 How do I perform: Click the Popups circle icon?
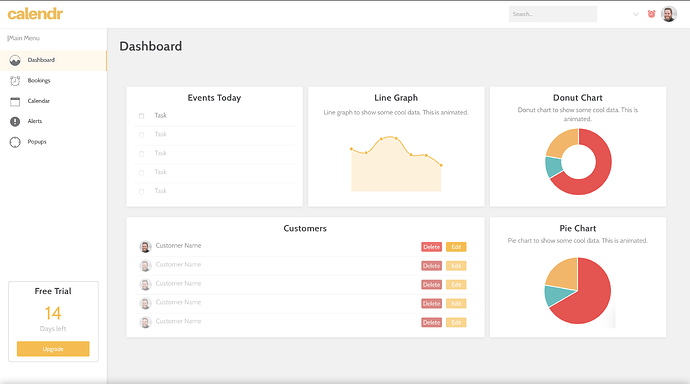pyautogui.click(x=15, y=142)
